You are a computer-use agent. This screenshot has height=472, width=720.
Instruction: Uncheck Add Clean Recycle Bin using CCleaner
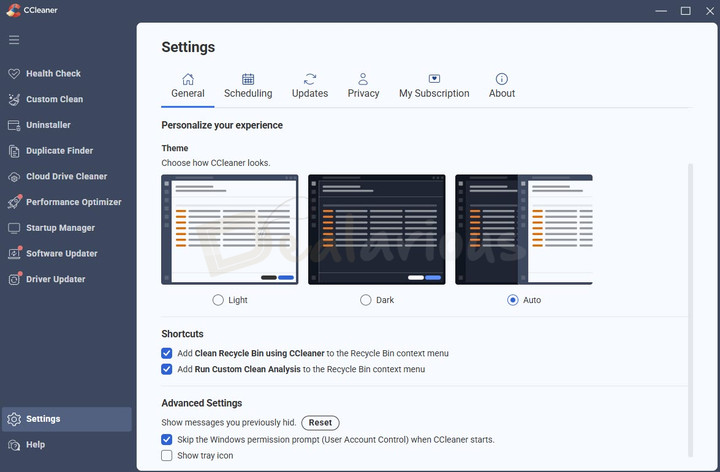(x=167, y=353)
